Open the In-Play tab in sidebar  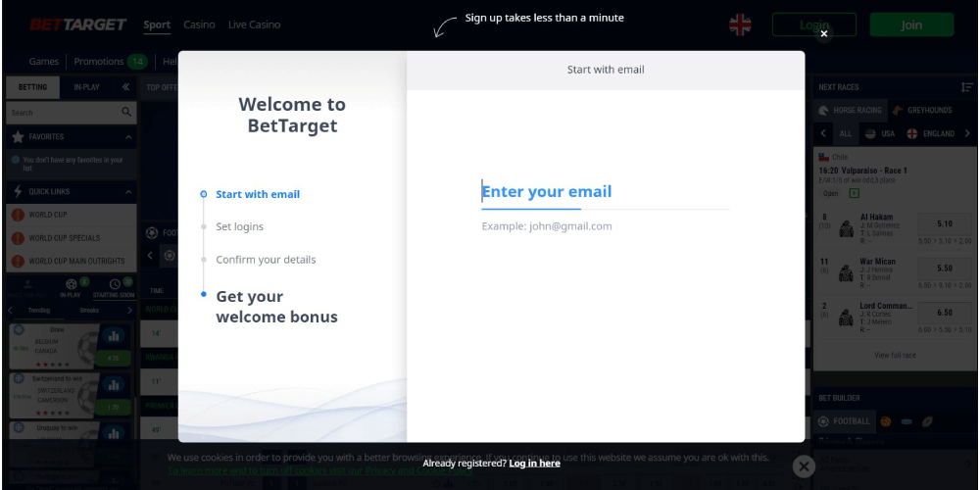(x=86, y=87)
